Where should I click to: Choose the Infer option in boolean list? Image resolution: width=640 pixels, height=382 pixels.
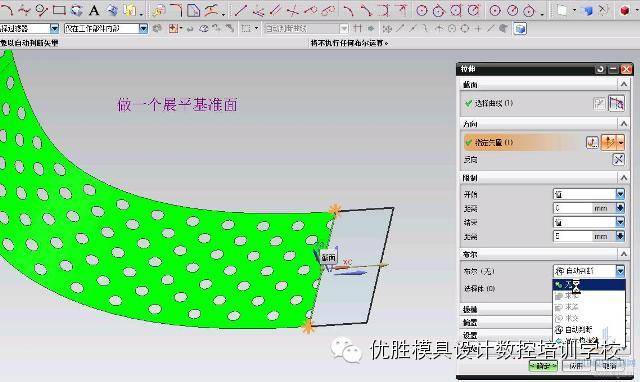coord(589,330)
